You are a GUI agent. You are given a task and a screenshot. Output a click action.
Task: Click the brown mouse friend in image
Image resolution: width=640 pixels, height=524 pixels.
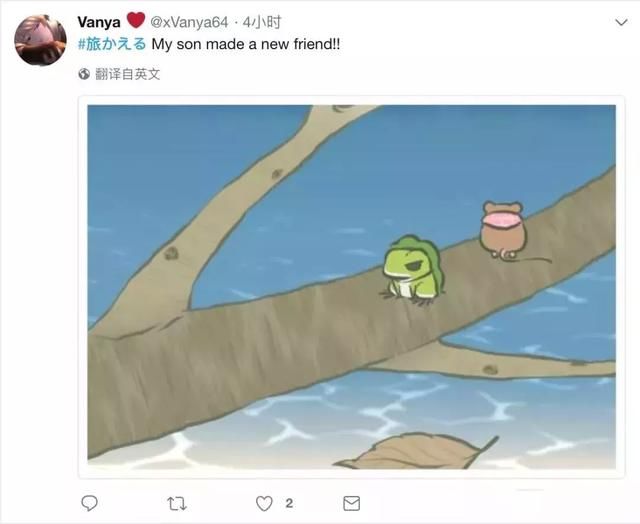click(503, 230)
